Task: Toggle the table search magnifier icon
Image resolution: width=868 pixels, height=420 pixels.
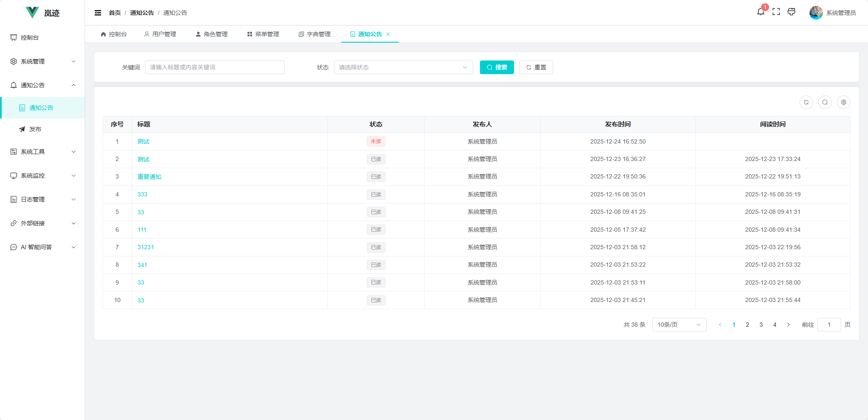Action: (x=825, y=102)
